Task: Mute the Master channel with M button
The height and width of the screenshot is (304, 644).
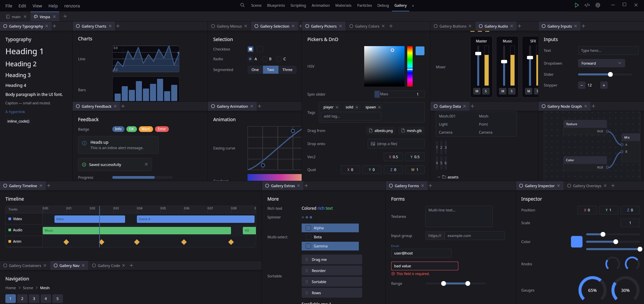Action: tap(477, 91)
